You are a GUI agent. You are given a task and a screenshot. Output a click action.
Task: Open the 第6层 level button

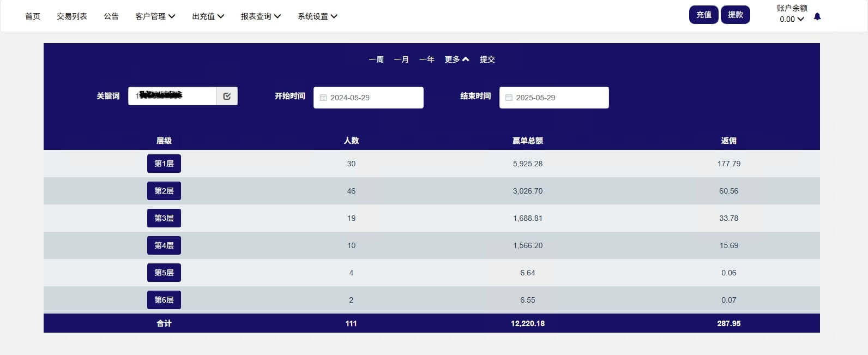(x=164, y=300)
